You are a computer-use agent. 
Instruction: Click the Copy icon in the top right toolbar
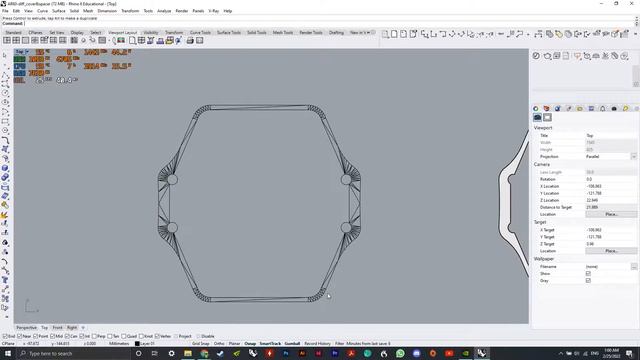[550, 34]
